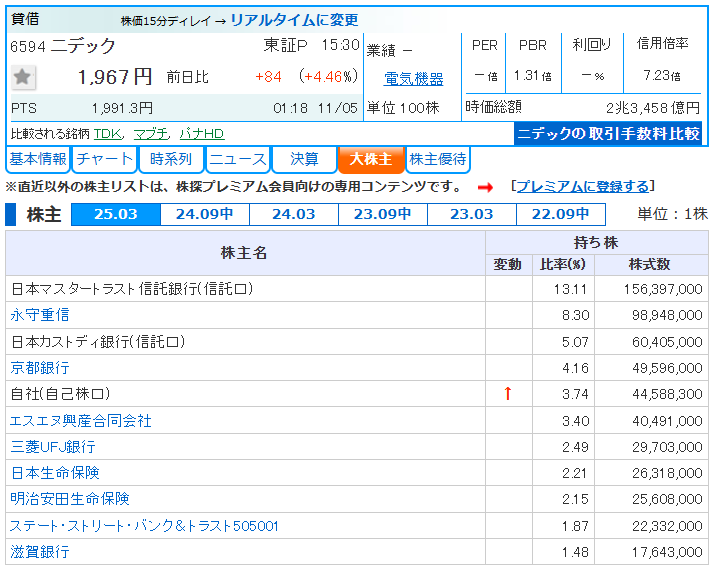Select the 決算 tab
This screenshot has width=718, height=571.
pos(304,159)
